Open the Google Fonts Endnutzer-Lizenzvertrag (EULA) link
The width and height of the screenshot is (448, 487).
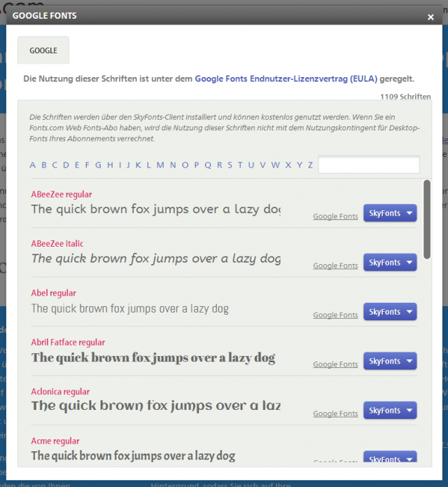click(286, 79)
